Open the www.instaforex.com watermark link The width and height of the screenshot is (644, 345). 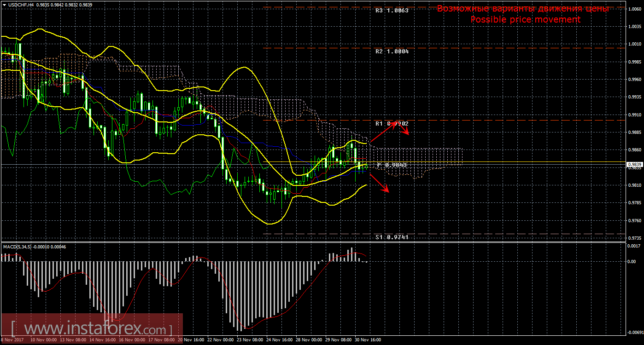click(x=91, y=329)
